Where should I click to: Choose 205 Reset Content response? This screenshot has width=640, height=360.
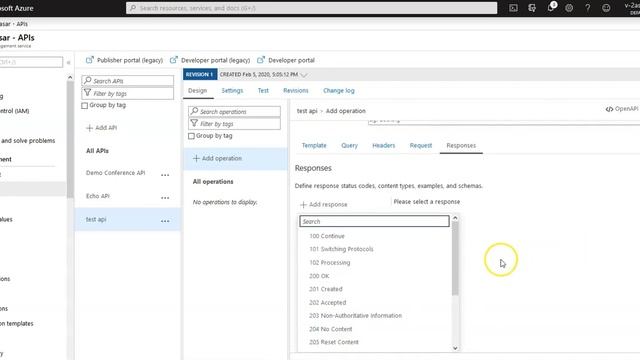[x=333, y=342]
